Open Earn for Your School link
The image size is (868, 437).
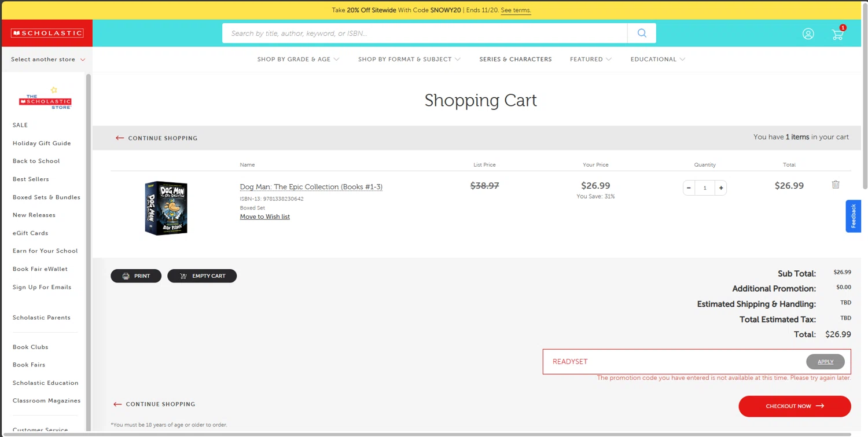click(x=45, y=251)
